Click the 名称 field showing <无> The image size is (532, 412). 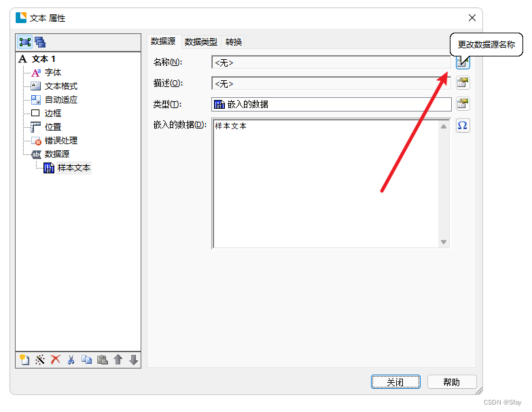coord(331,63)
